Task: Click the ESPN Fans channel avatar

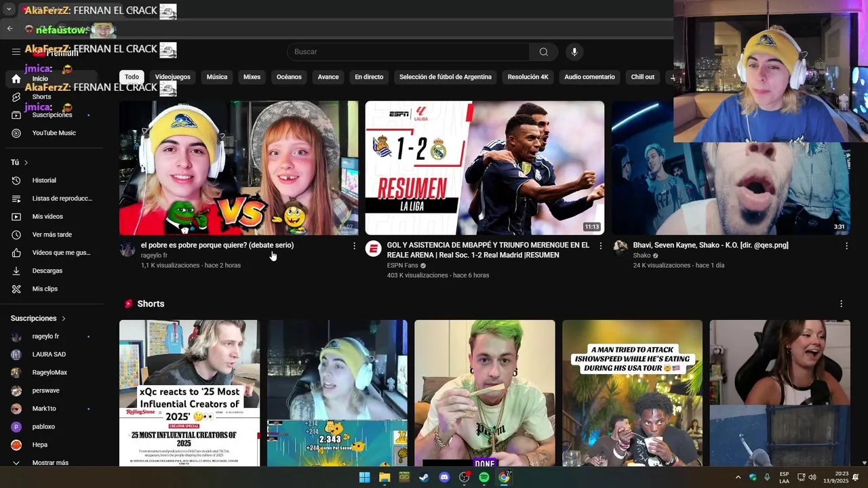Action: tap(373, 249)
